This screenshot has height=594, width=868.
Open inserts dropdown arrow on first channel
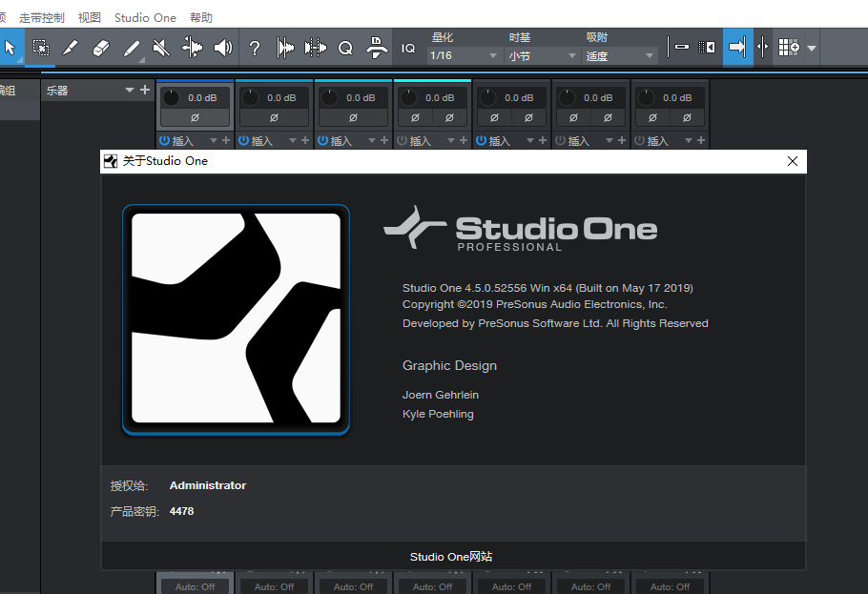click(x=213, y=140)
